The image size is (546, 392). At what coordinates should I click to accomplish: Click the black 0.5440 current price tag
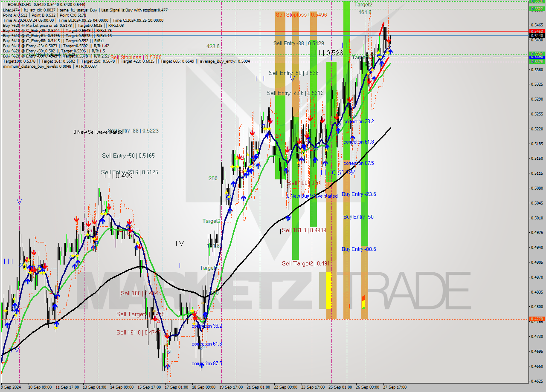(x=536, y=35)
